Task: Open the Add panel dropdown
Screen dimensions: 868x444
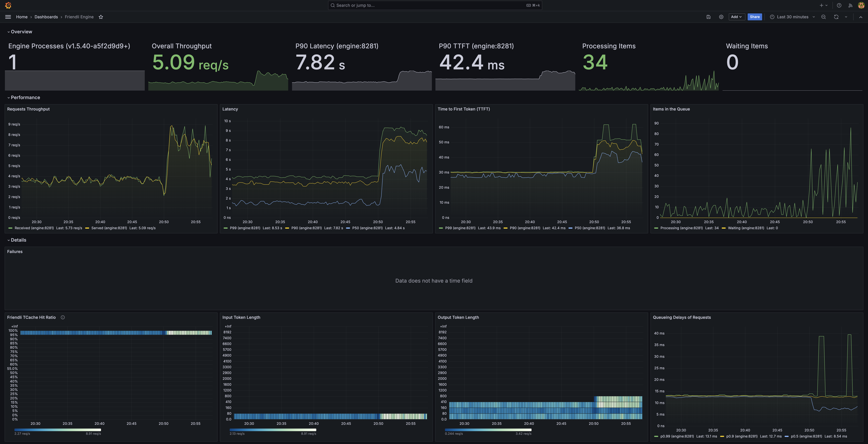Action: pos(737,17)
